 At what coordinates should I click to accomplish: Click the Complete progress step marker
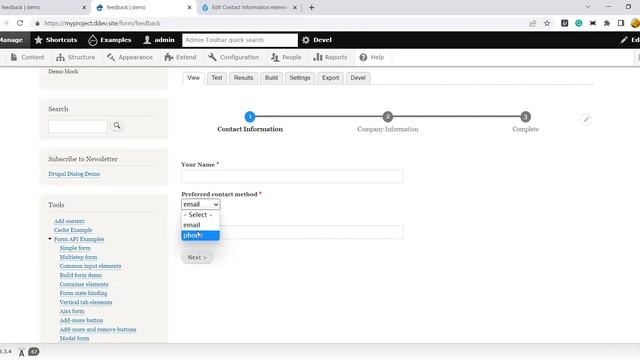[x=526, y=117]
